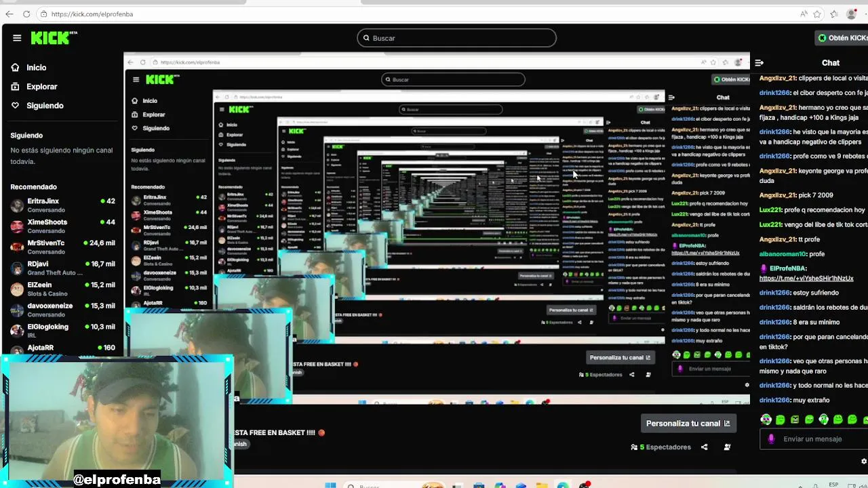The height and width of the screenshot is (488, 868).
Task: Select Inicio in the nested stream preview
Action: tap(144, 101)
